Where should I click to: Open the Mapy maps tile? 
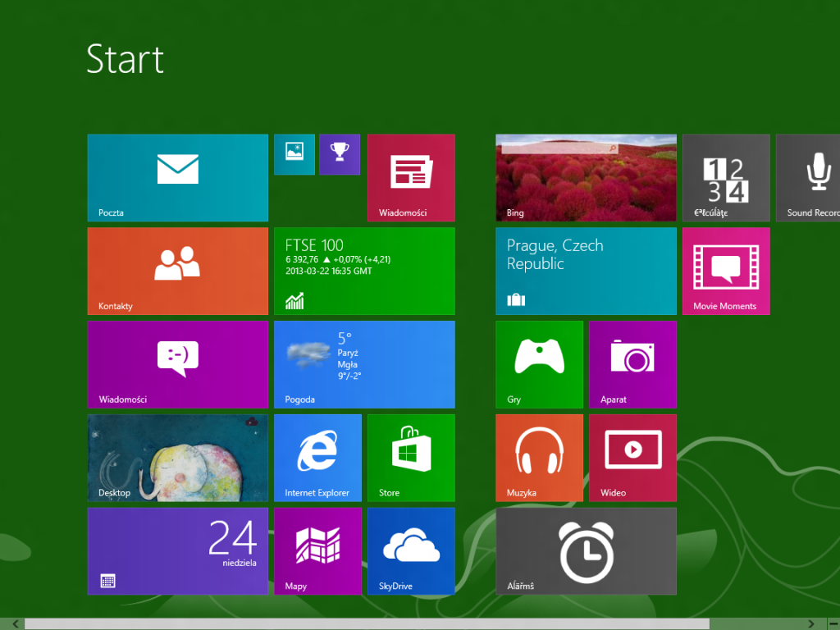[317, 551]
